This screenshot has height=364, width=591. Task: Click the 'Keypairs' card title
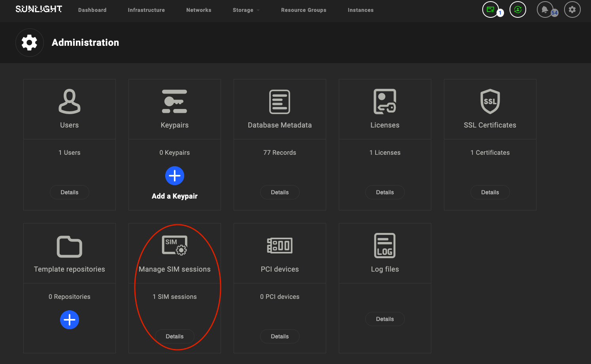[x=175, y=125]
